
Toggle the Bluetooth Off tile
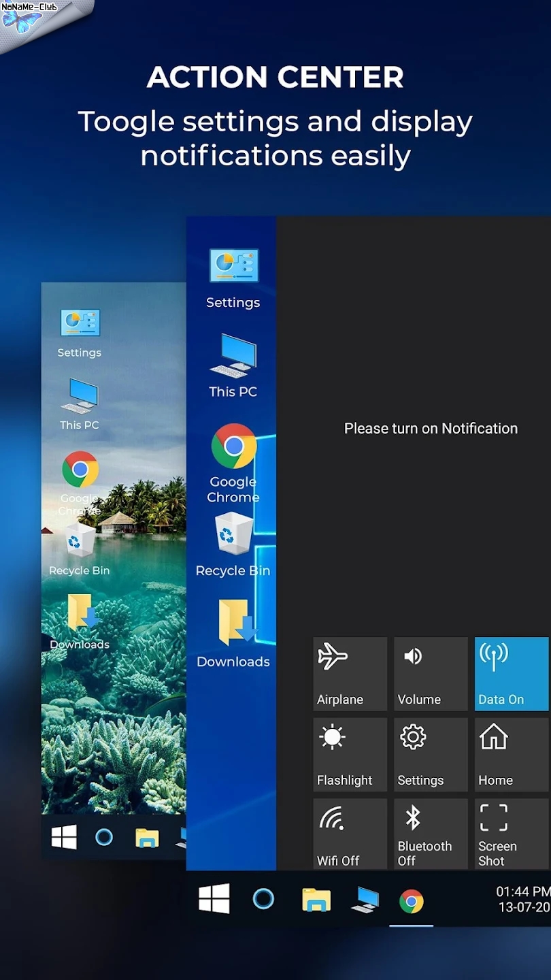pos(431,834)
